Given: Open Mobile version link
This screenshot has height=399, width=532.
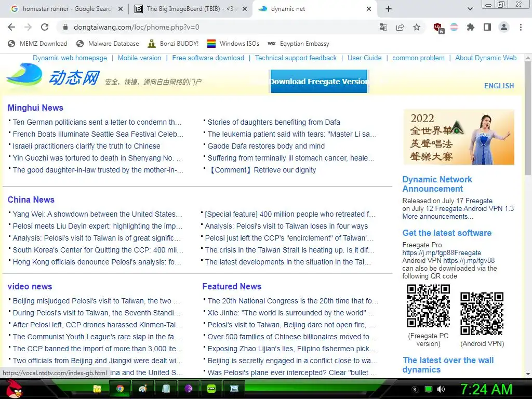Looking at the screenshot, I should pos(139,58).
